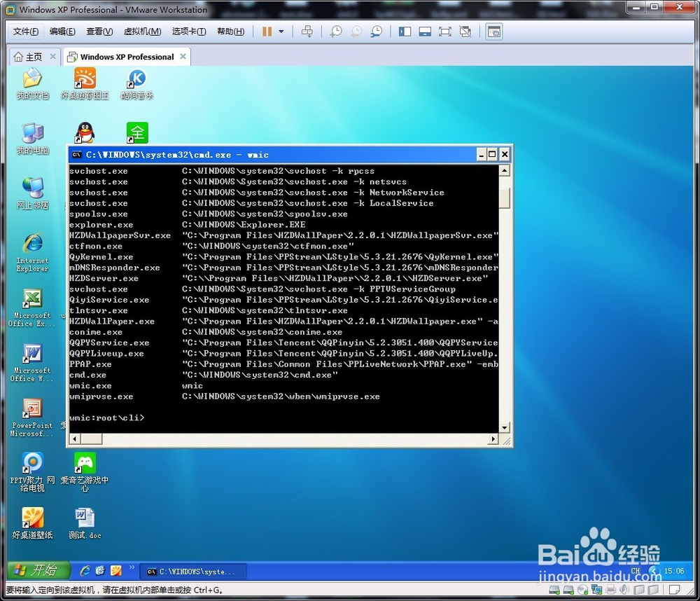Image resolution: width=700 pixels, height=601 pixels.
Task: Open the snapshot manager icon
Action: [377, 32]
